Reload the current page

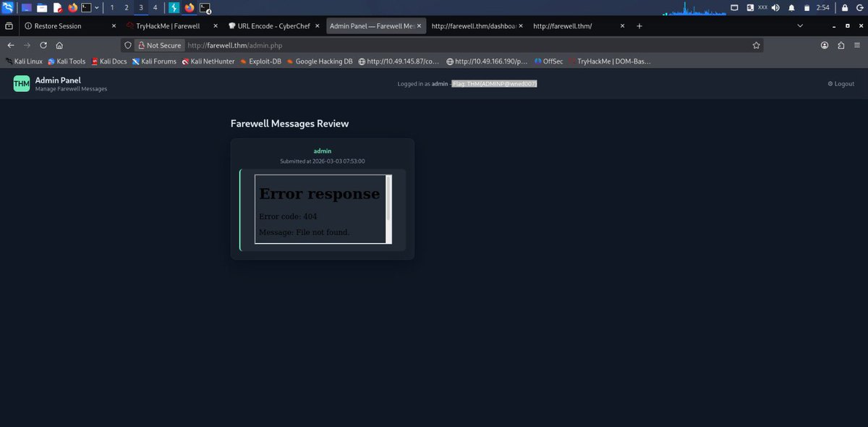pos(43,45)
